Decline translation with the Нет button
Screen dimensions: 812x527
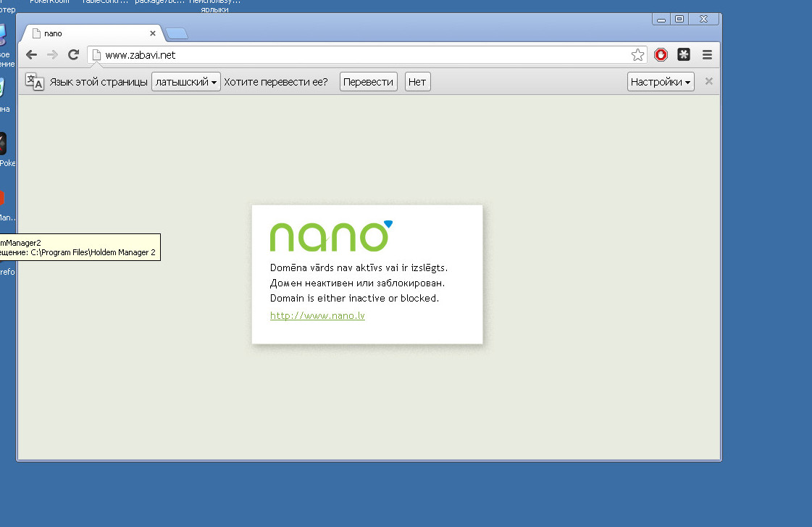(417, 82)
